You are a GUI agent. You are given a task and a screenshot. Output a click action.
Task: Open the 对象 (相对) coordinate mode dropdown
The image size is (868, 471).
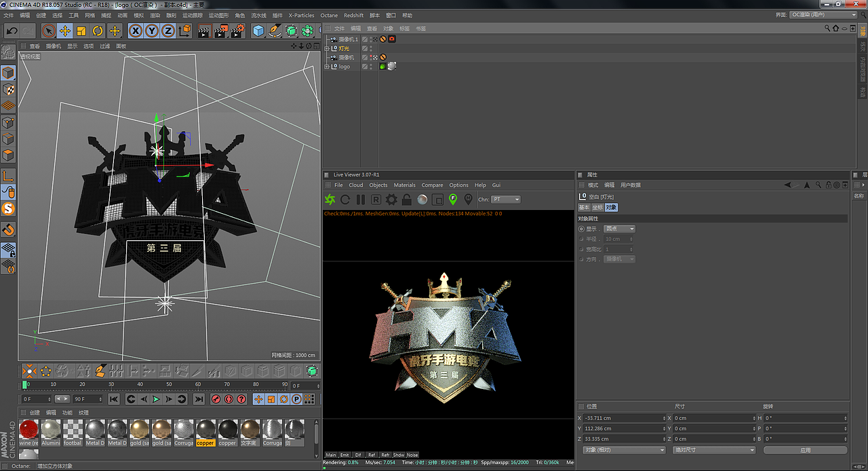pyautogui.click(x=625, y=450)
